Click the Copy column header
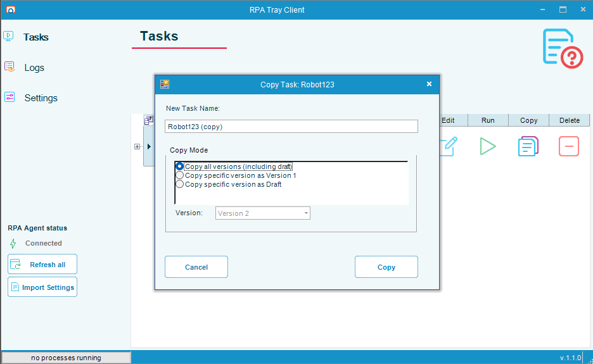The width and height of the screenshot is (593, 364). 529,120
